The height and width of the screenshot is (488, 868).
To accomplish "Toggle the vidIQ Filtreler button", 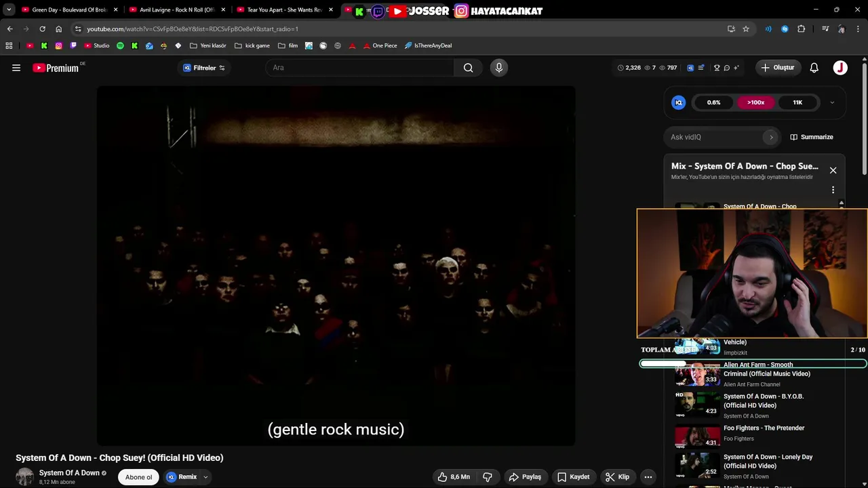I will [204, 68].
